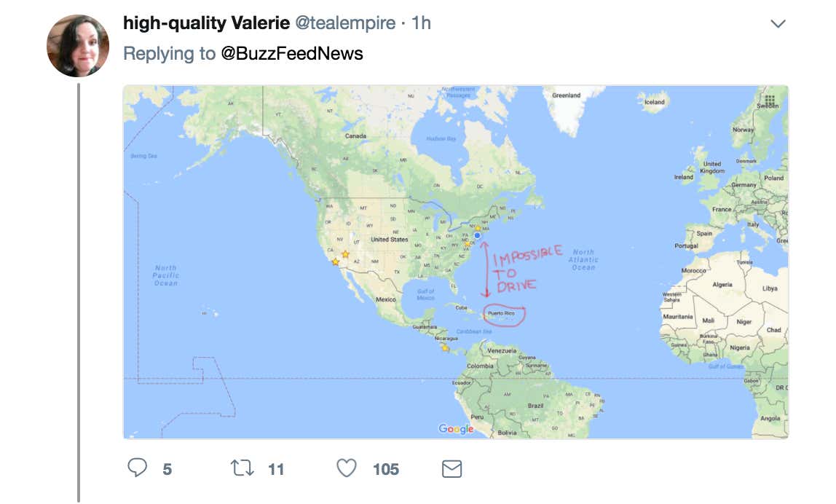Open high-quality Valerie's profile picture

78,46
